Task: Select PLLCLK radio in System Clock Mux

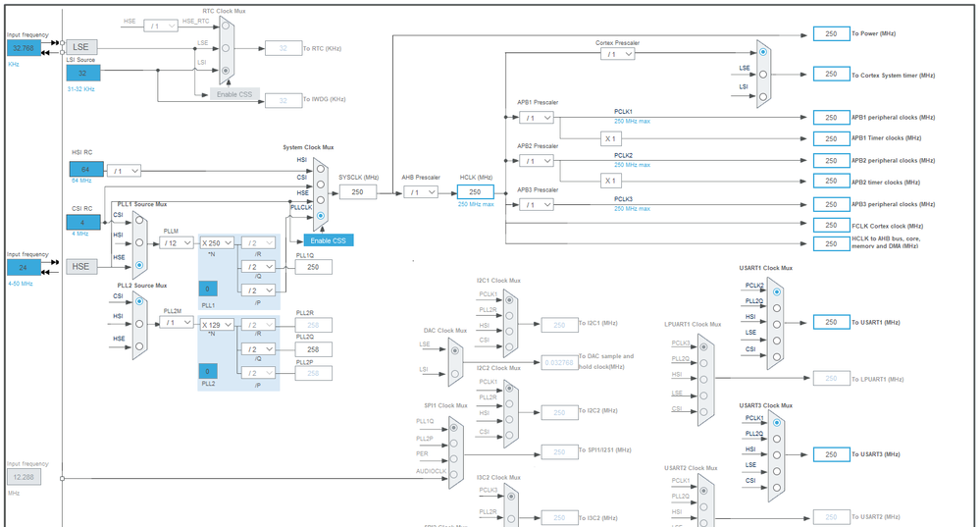Action: (x=321, y=216)
